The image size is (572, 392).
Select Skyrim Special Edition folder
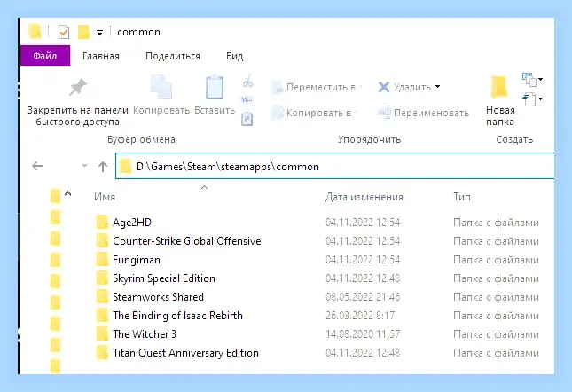[x=164, y=278]
